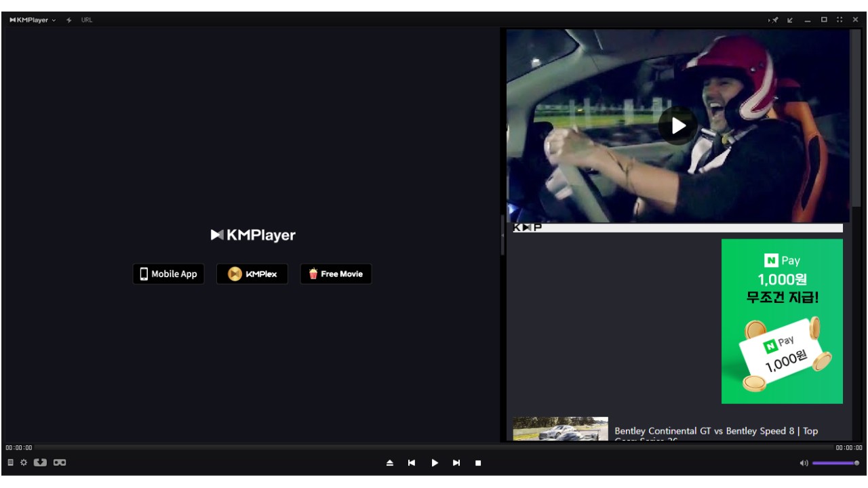Skip to previous track
Viewport: 868px width, 488px height.
[412, 463]
